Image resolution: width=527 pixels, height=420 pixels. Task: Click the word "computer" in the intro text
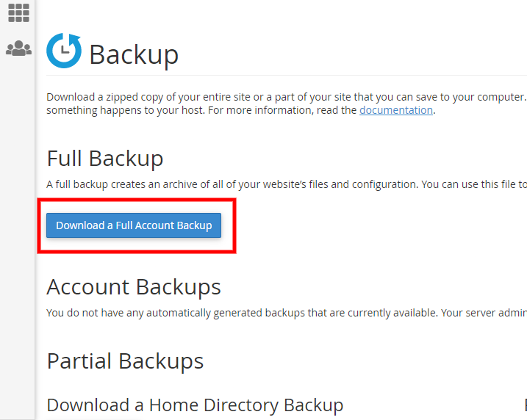tap(501, 97)
